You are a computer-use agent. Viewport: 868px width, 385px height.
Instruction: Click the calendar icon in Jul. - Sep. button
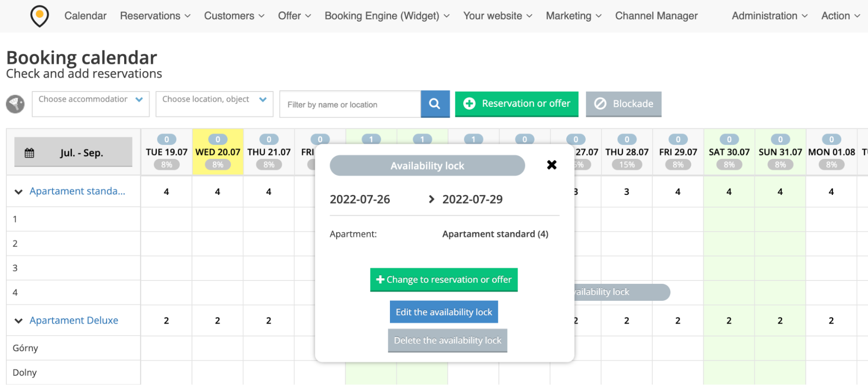(30, 153)
